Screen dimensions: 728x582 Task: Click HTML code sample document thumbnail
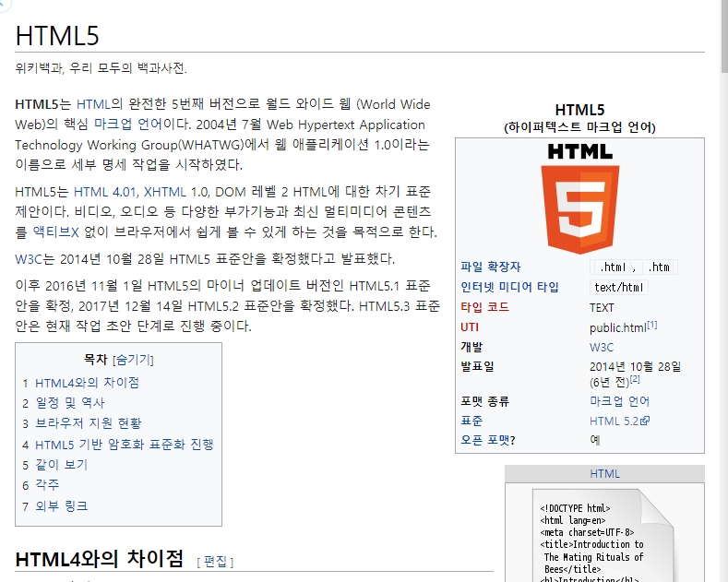603,535
